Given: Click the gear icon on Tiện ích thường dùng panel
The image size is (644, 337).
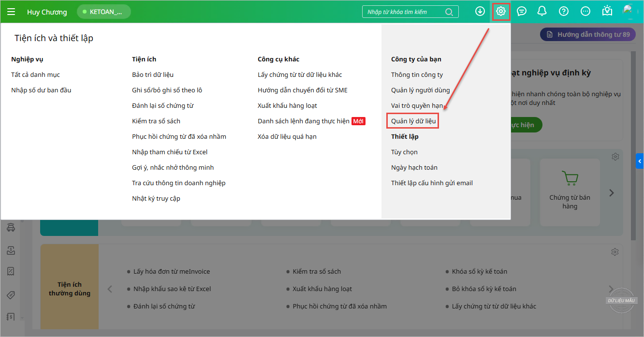Looking at the screenshot, I should click(615, 252).
